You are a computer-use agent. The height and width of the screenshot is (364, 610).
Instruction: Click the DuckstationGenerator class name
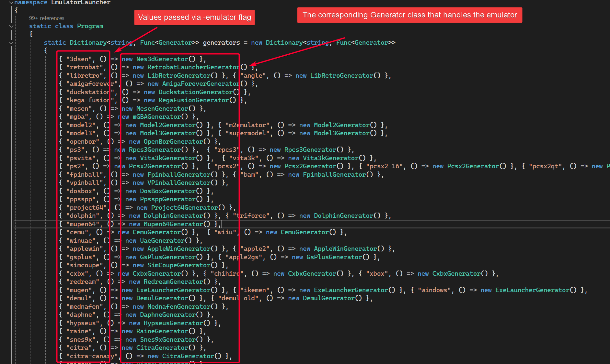(196, 92)
